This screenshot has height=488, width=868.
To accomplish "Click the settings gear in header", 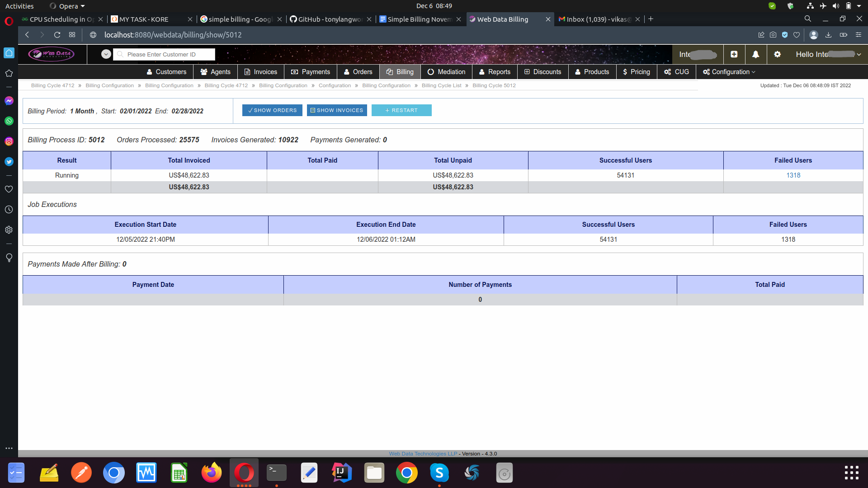I will pyautogui.click(x=777, y=54).
